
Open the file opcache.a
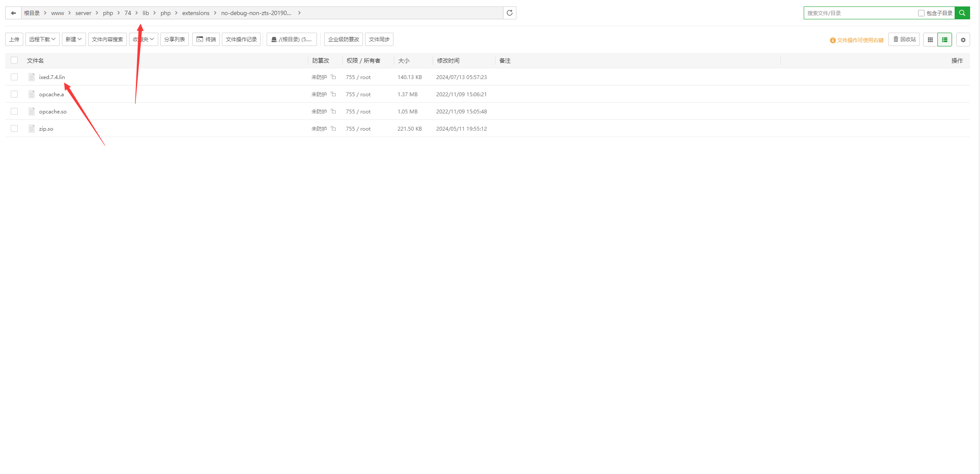pos(51,94)
